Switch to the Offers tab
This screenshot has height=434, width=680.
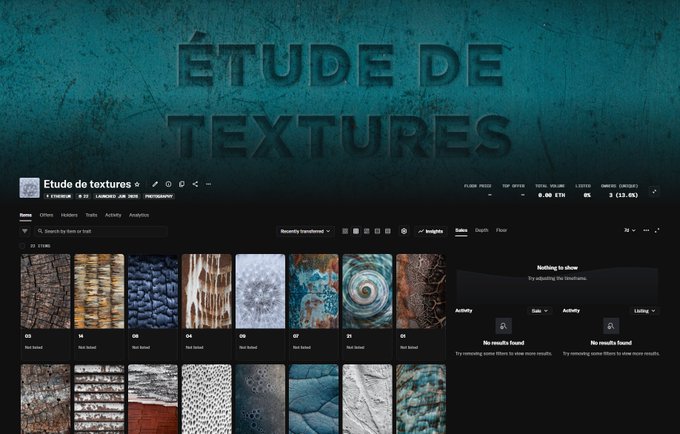click(x=46, y=215)
